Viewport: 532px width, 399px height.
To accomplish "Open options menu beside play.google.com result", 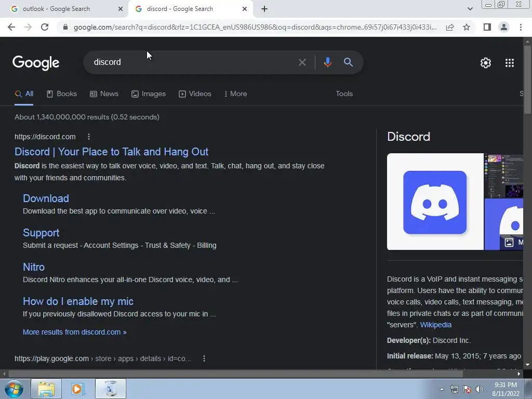I will [x=204, y=358].
